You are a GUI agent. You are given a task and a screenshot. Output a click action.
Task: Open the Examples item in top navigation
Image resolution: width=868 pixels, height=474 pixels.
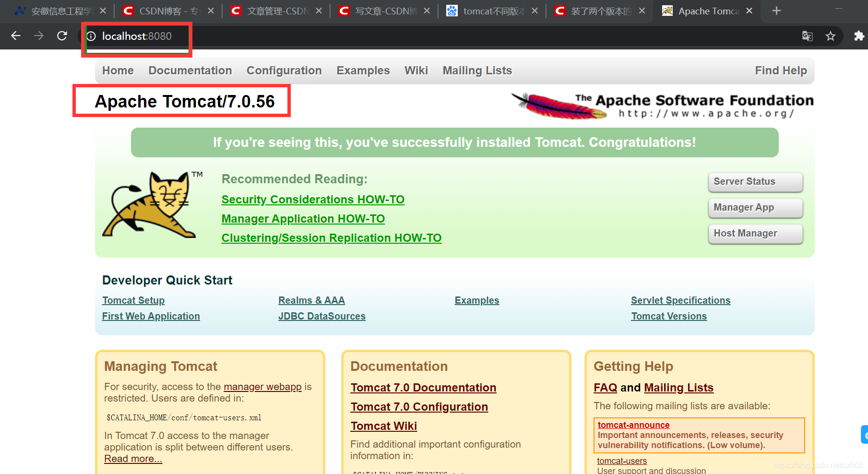coord(363,71)
